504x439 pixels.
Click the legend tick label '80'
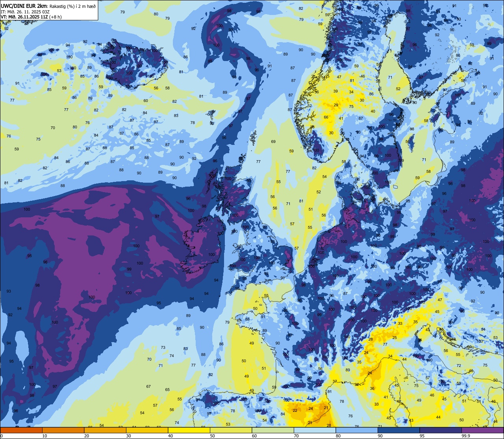(x=338, y=436)
